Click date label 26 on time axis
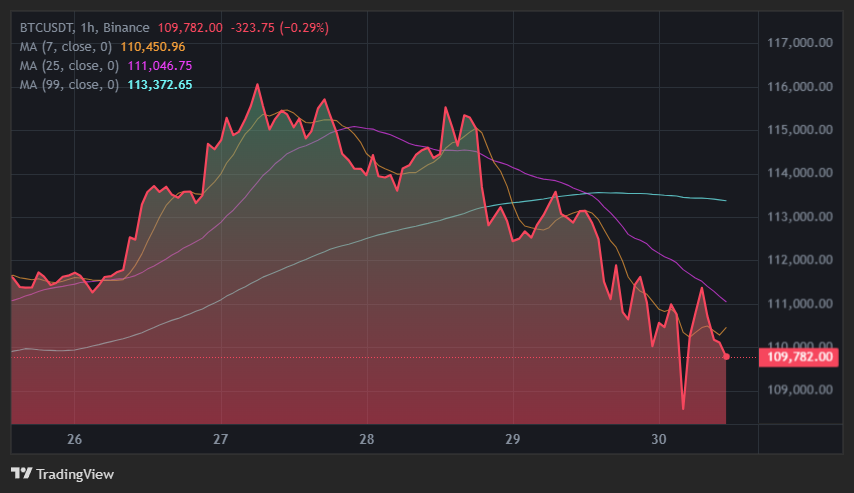Image resolution: width=854 pixels, height=493 pixels. pyautogui.click(x=74, y=439)
